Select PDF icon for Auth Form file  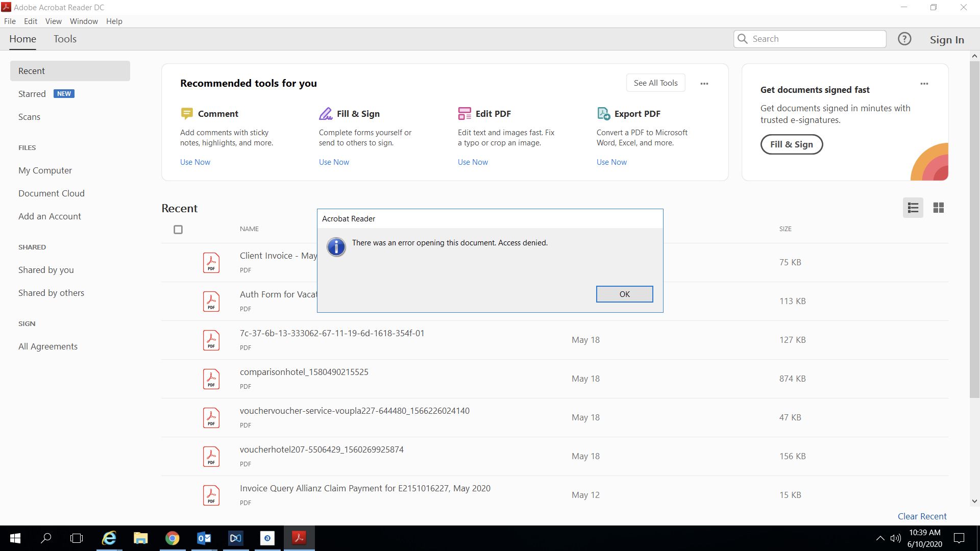[211, 302]
